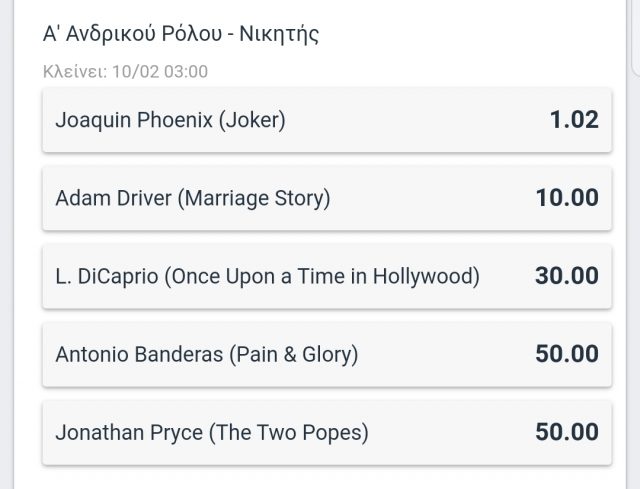Select Joaquin Phoenix (Joker) as winner
Image resolution: width=640 pixels, height=489 pixels.
327,120
